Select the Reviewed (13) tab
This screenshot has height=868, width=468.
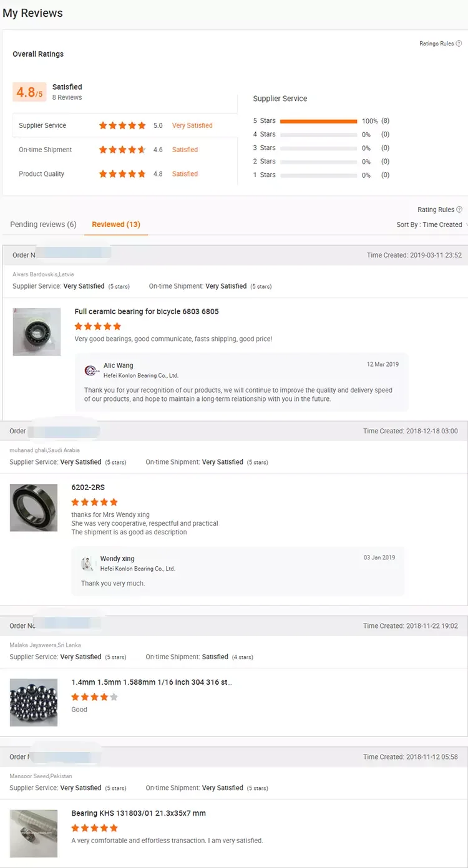point(116,224)
